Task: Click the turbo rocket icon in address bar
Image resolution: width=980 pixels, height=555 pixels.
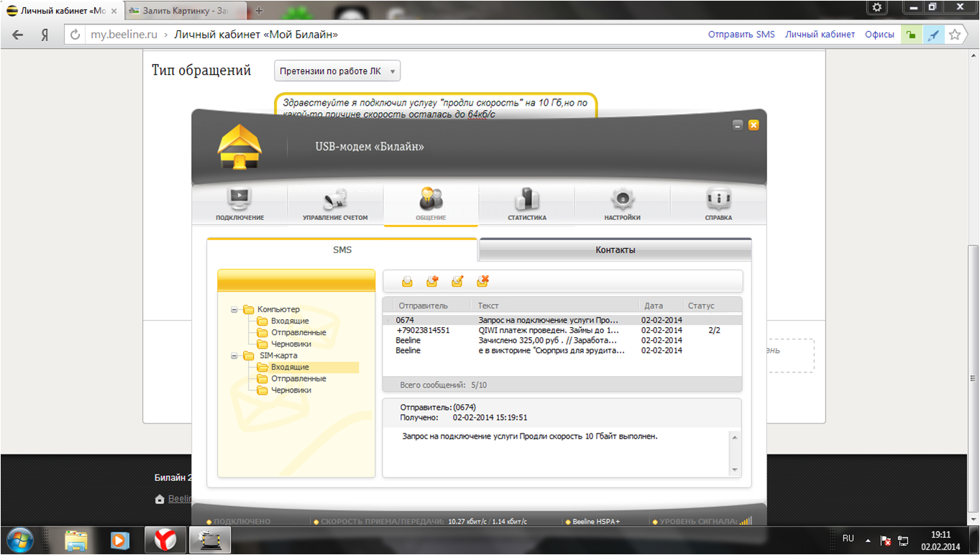Action: [933, 35]
